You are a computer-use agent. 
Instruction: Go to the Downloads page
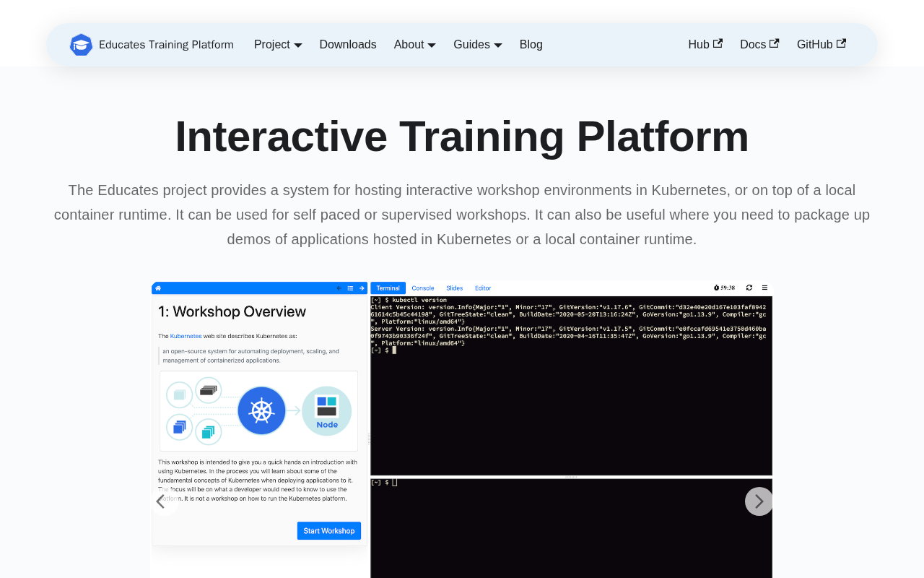pos(348,45)
